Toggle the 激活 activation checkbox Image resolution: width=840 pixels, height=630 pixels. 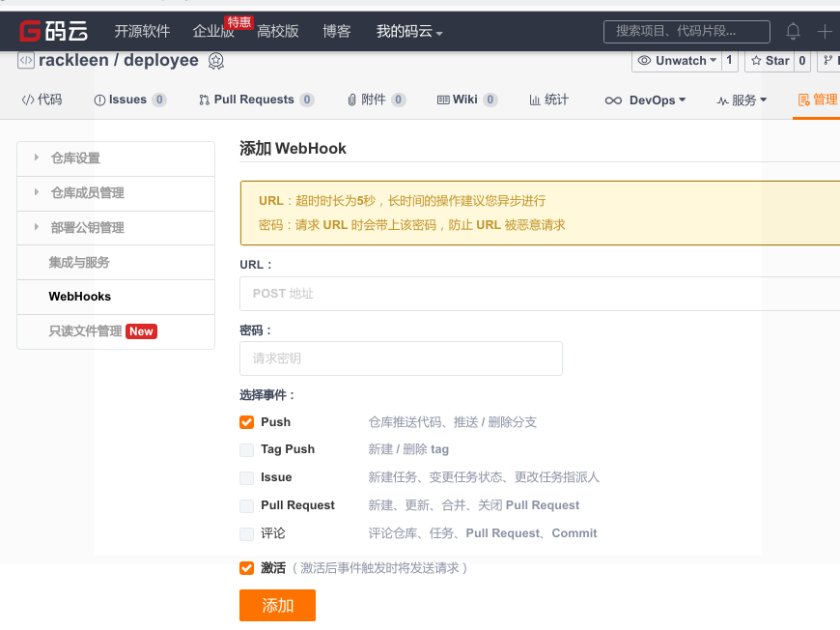(247, 568)
